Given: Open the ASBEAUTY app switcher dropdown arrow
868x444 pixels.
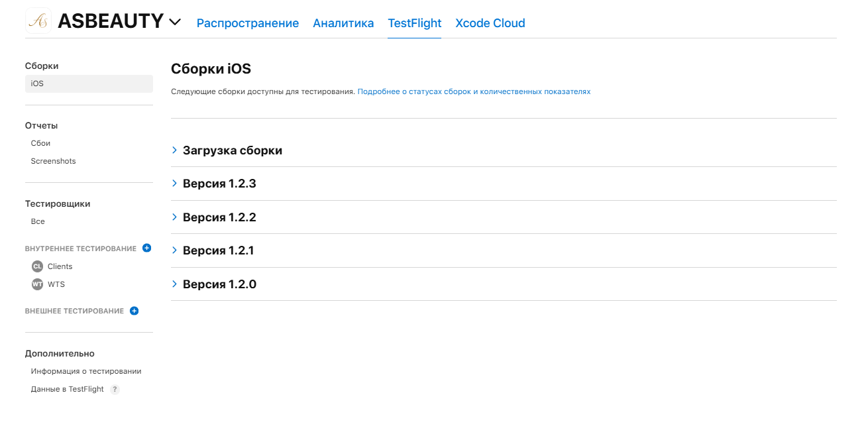Looking at the screenshot, I should tap(175, 22).
